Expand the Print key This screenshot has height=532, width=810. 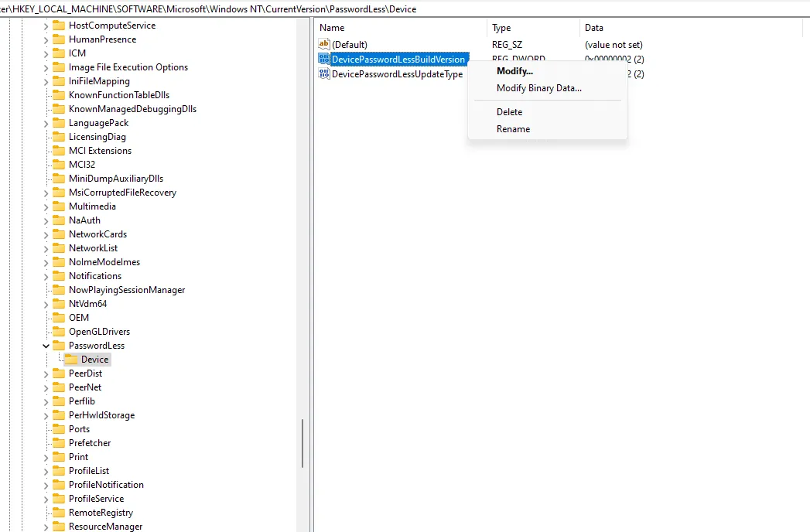46,458
